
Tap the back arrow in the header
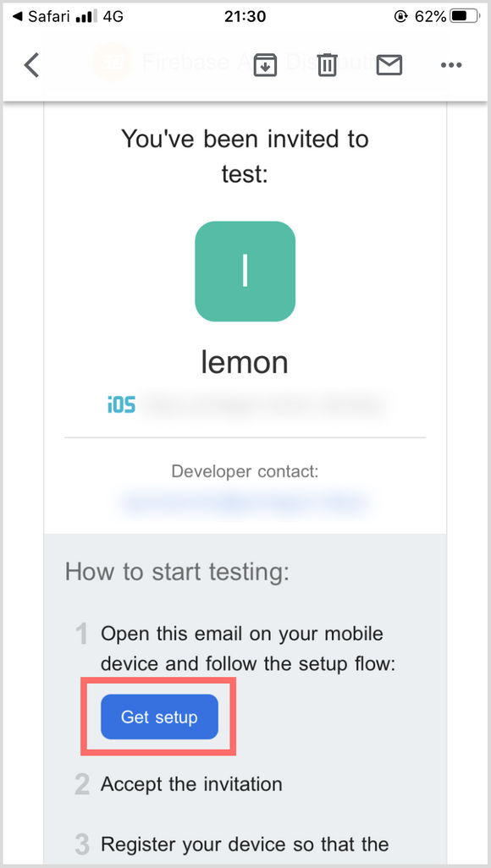[x=31, y=65]
